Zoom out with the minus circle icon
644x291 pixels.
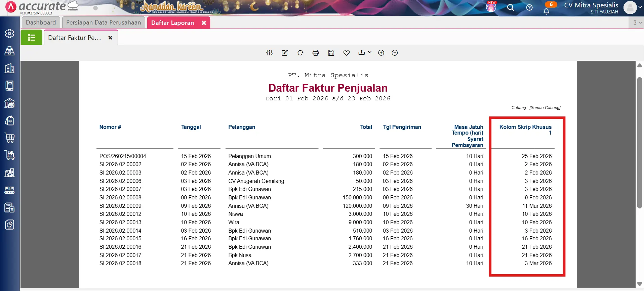(x=395, y=53)
